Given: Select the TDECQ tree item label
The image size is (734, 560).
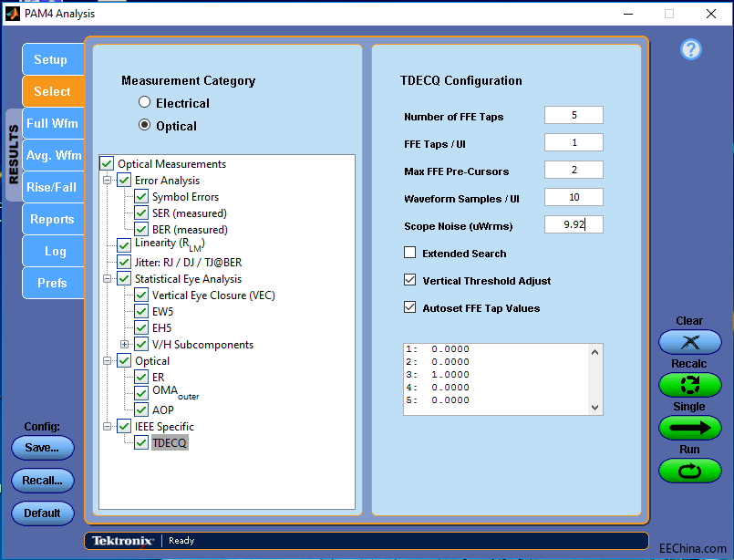Looking at the screenshot, I should (170, 442).
